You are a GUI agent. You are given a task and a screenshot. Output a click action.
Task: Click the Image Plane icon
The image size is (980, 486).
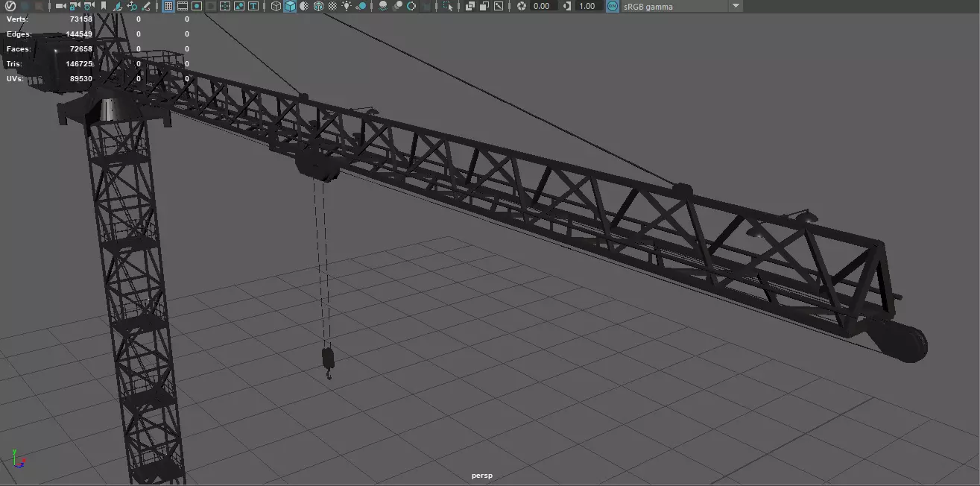click(118, 6)
